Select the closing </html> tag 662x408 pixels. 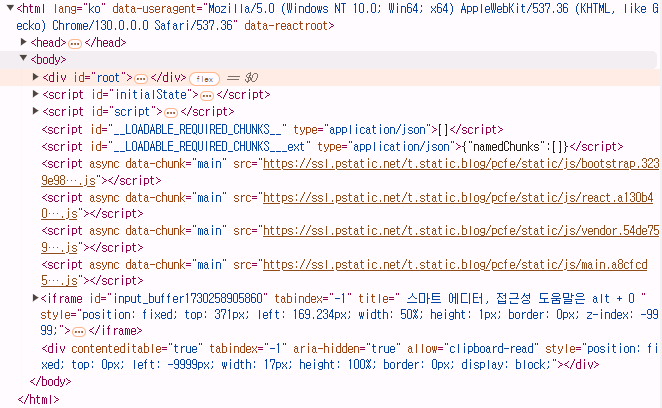(38, 399)
